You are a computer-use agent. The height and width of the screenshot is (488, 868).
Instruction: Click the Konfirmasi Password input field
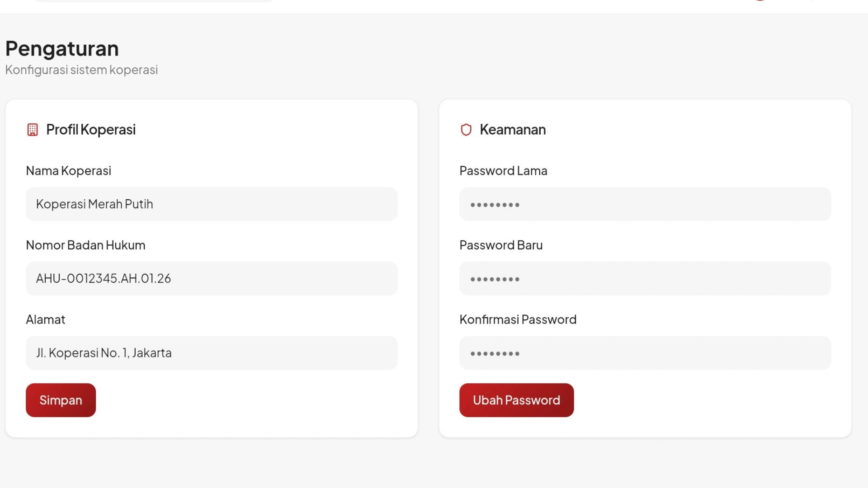[645, 353]
